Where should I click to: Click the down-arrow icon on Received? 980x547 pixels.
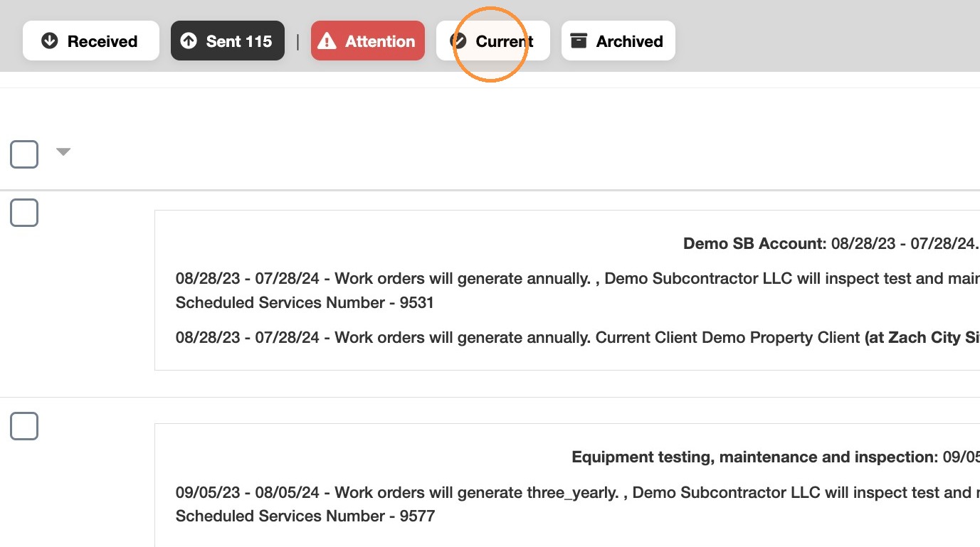click(x=49, y=41)
